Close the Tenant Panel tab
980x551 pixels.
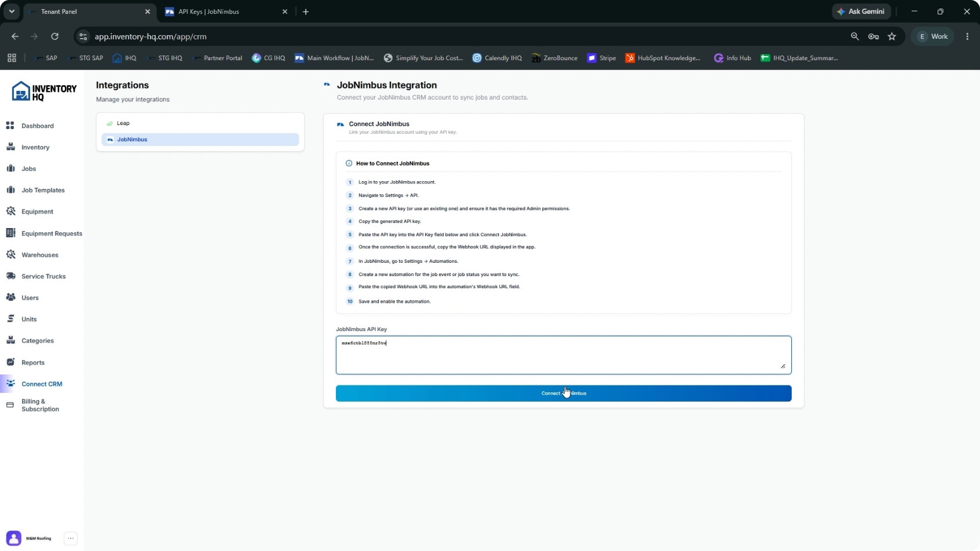148,12
